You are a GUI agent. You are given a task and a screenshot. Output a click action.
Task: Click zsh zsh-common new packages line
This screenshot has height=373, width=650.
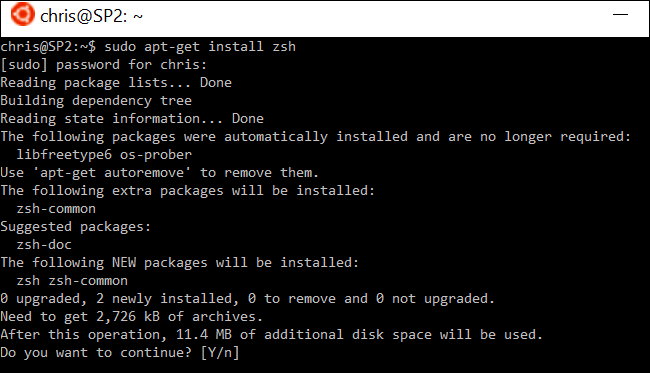[72, 281]
